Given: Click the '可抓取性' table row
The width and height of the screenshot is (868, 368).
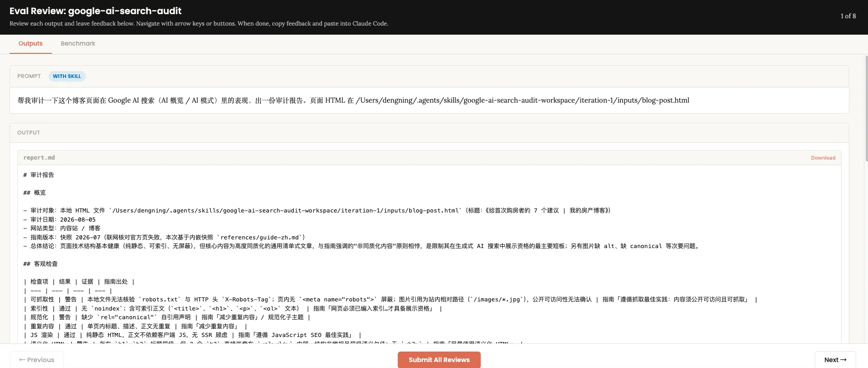Looking at the screenshot, I should [x=391, y=300].
